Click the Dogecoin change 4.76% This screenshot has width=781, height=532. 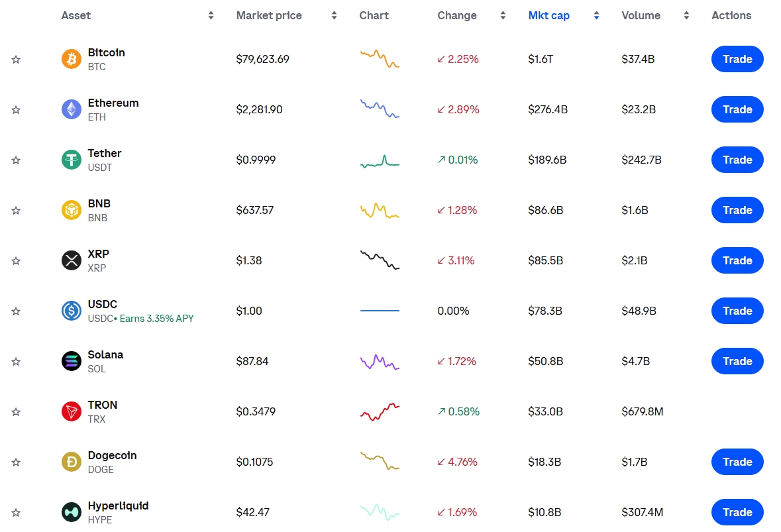coord(457,462)
